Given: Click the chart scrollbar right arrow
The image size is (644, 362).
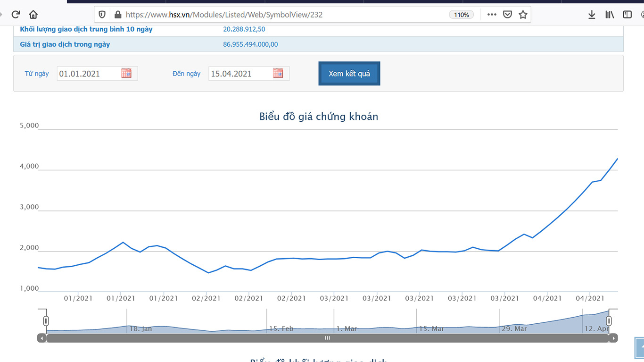Looking at the screenshot, I should click(613, 338).
